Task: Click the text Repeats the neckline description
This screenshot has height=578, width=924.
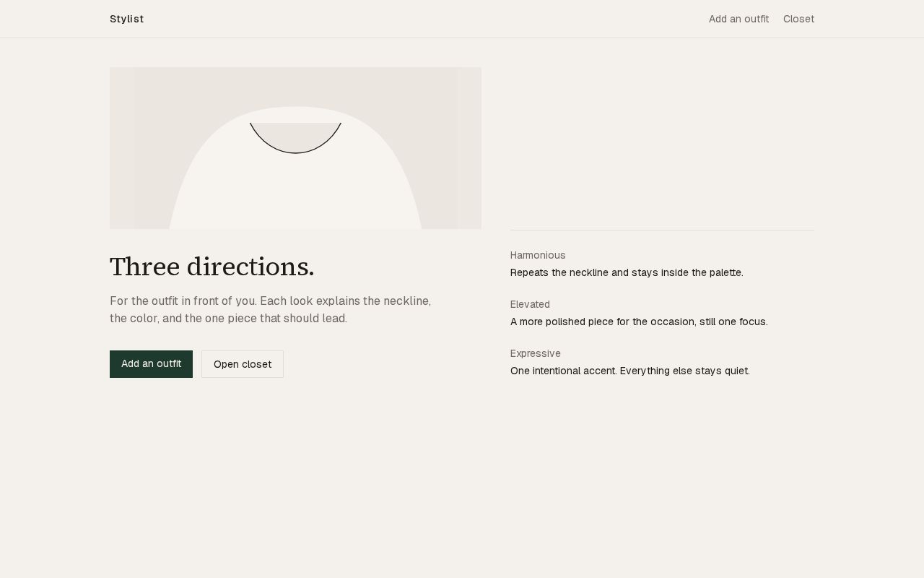Action: pos(627,272)
